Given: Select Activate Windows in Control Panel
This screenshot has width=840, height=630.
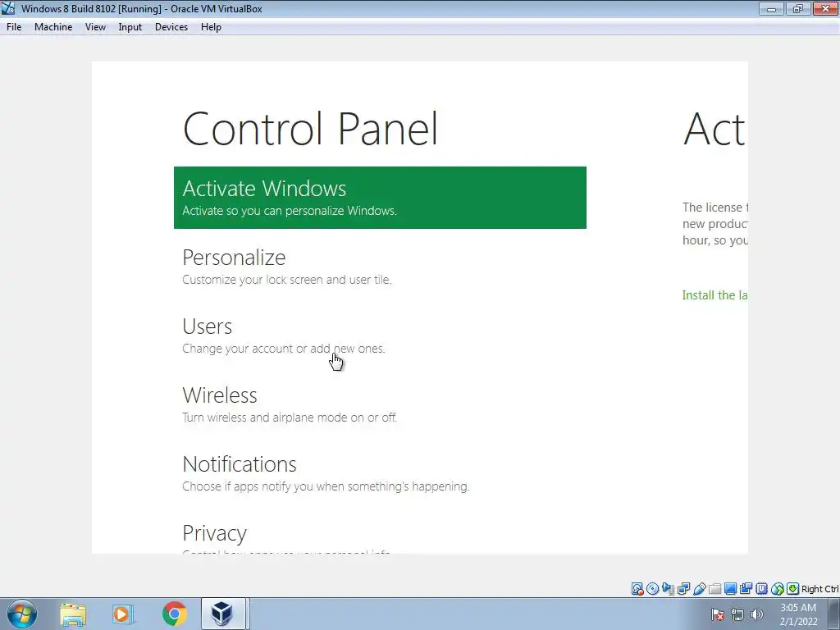Looking at the screenshot, I should pos(380,198).
